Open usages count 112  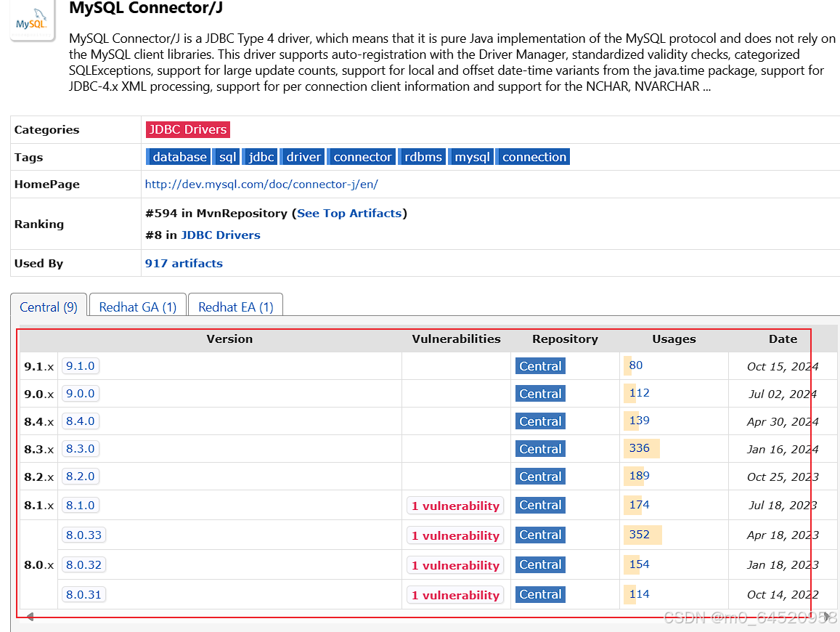pos(639,393)
